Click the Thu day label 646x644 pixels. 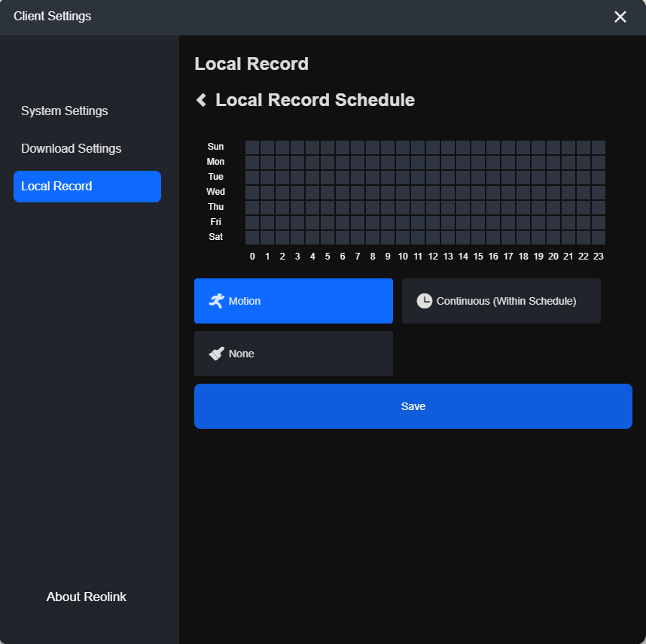tap(215, 207)
